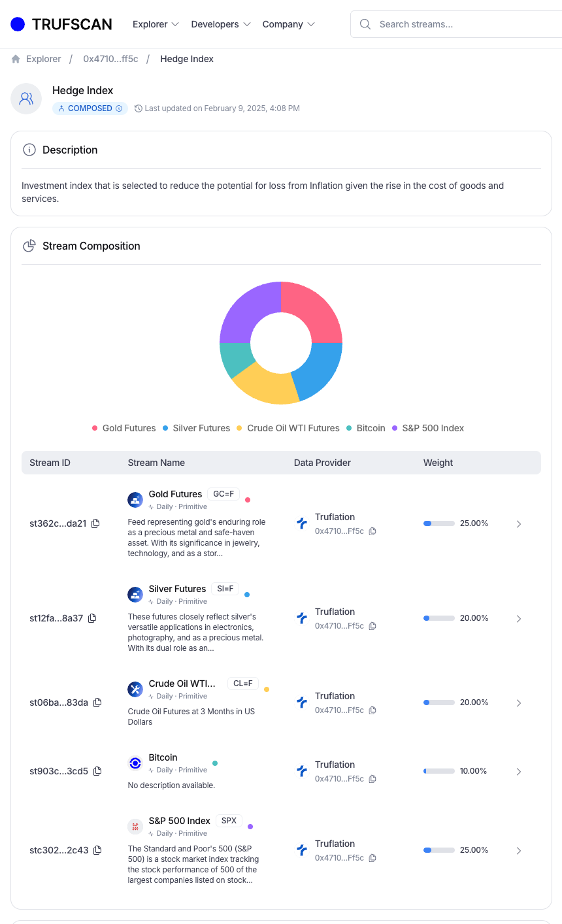
Task: Click the CL=F ticker tag
Action: (x=243, y=684)
